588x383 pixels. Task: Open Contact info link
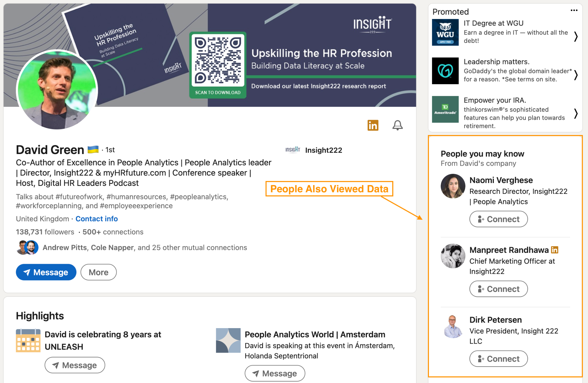point(96,219)
